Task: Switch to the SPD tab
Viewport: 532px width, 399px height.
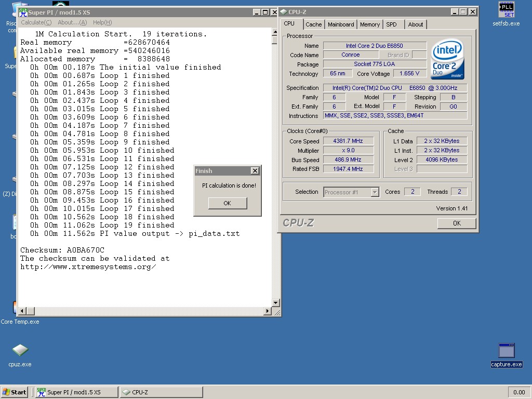Action: click(x=394, y=24)
